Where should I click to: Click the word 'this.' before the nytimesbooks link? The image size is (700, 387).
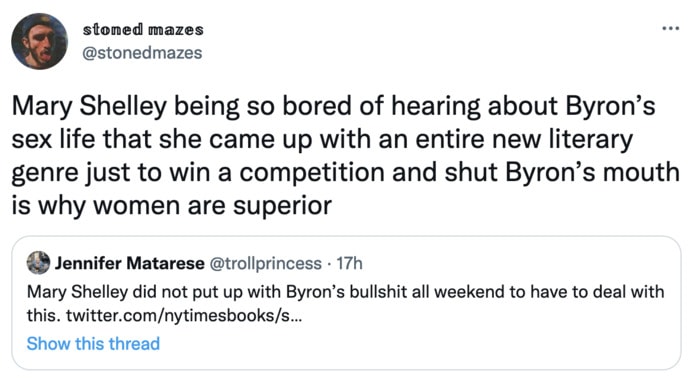[x=44, y=316]
